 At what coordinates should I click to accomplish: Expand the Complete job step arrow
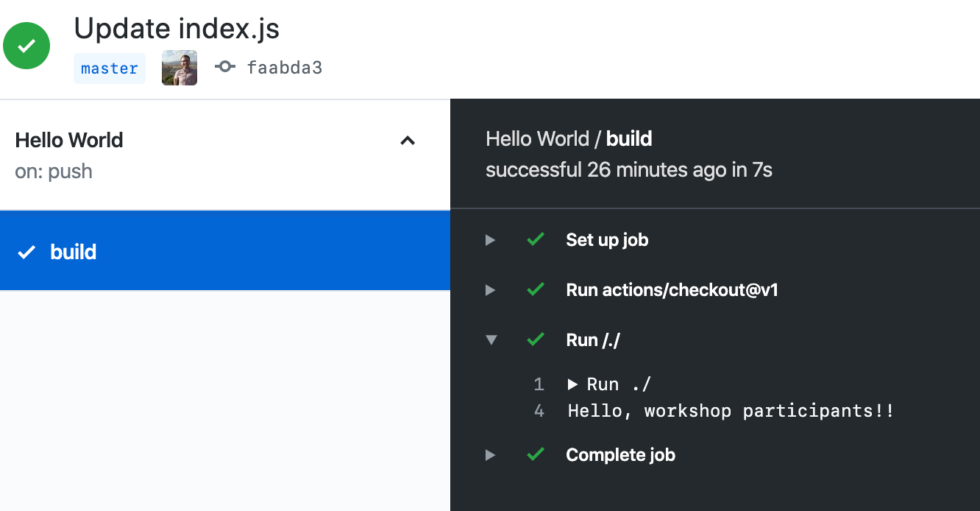491,455
